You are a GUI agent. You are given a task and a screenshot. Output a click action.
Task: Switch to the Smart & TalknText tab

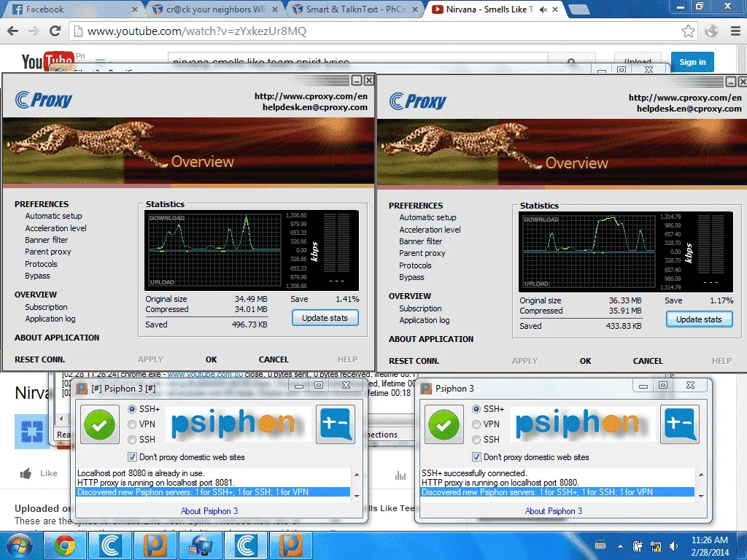pyautogui.click(x=355, y=9)
